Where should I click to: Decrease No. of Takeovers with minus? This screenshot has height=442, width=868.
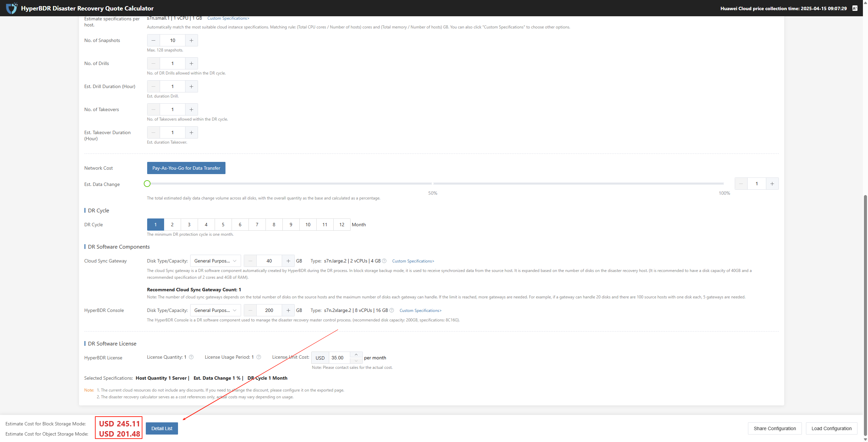click(x=153, y=109)
